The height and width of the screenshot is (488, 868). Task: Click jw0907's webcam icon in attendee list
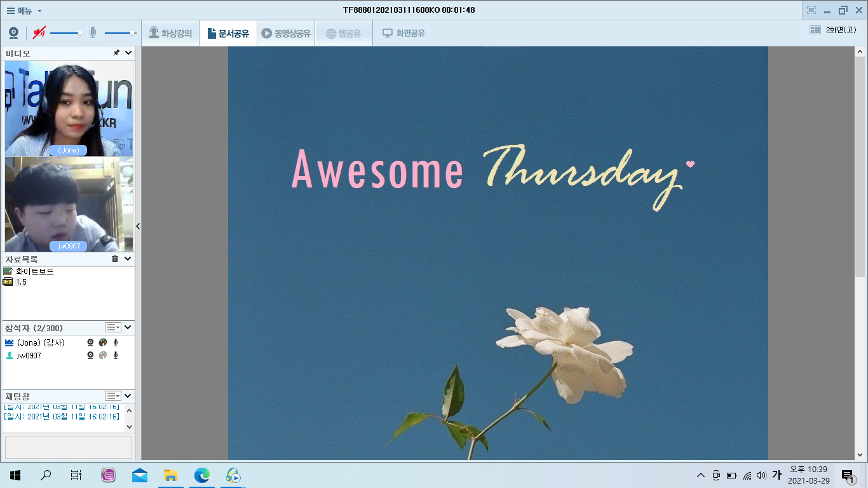90,356
